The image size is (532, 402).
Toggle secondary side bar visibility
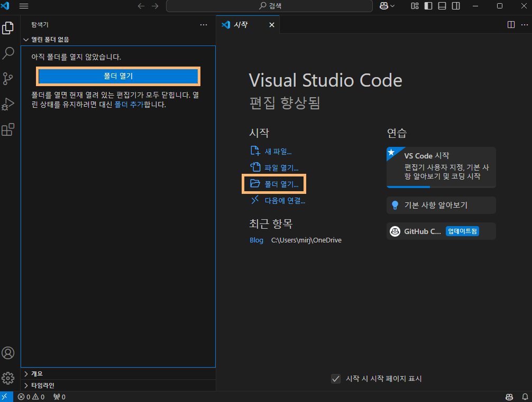coord(456,6)
